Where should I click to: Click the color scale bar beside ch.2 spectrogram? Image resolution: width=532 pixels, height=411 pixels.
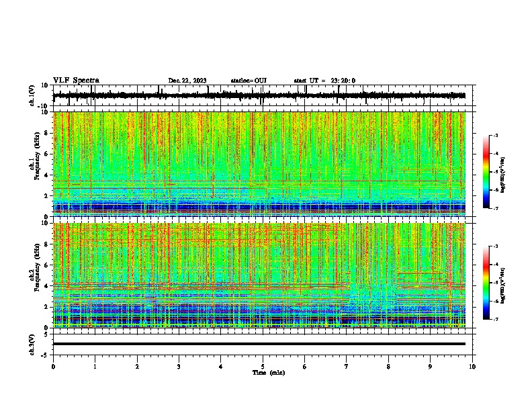[486, 283]
